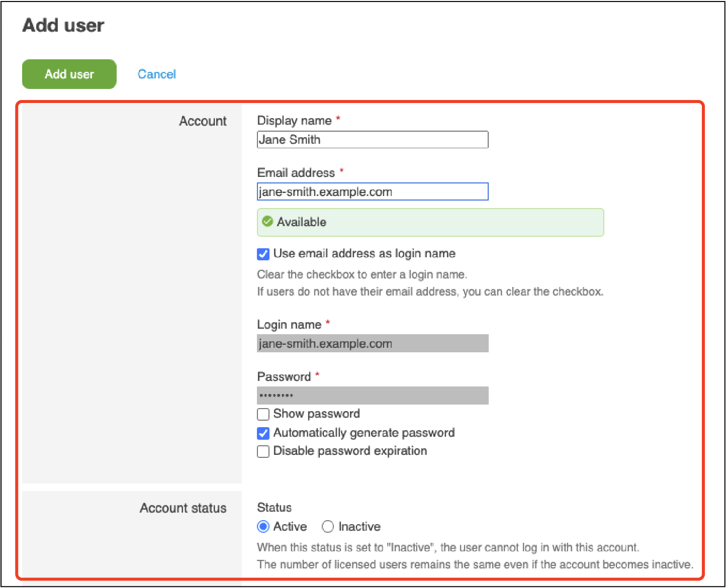This screenshot has width=726, height=588.
Task: Click the Account section label
Action: coord(203,121)
